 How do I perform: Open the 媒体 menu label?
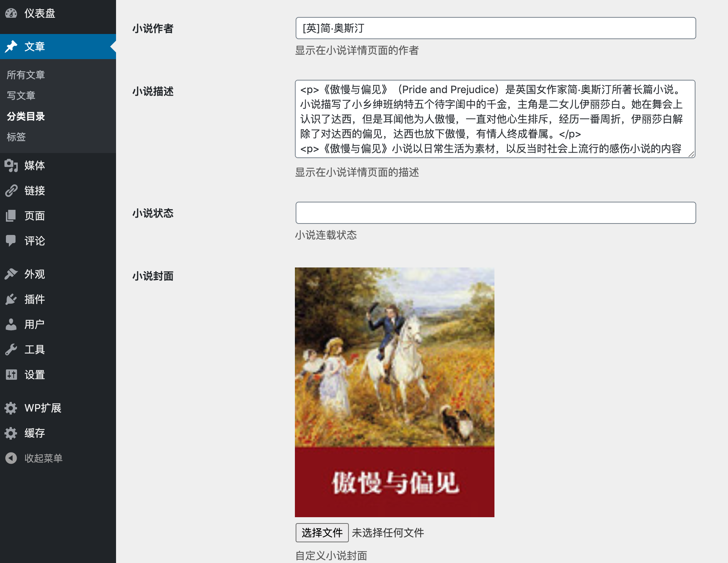(35, 166)
